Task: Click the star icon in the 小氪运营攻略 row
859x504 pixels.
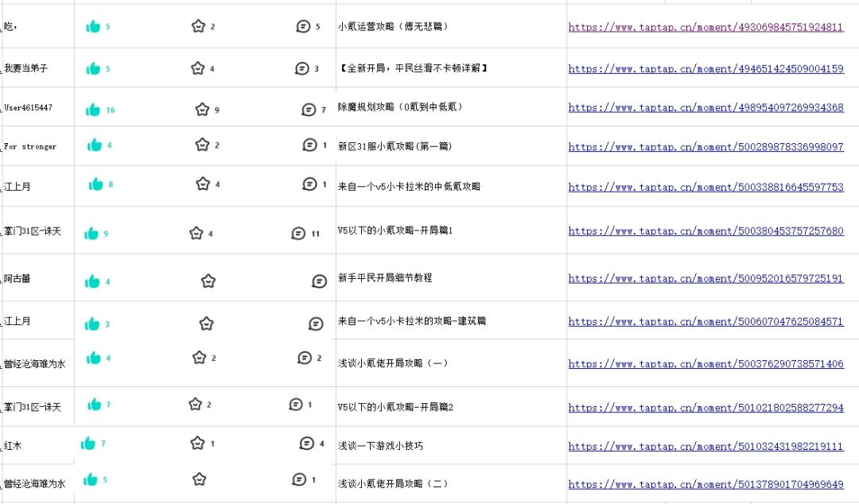Action: (x=198, y=26)
